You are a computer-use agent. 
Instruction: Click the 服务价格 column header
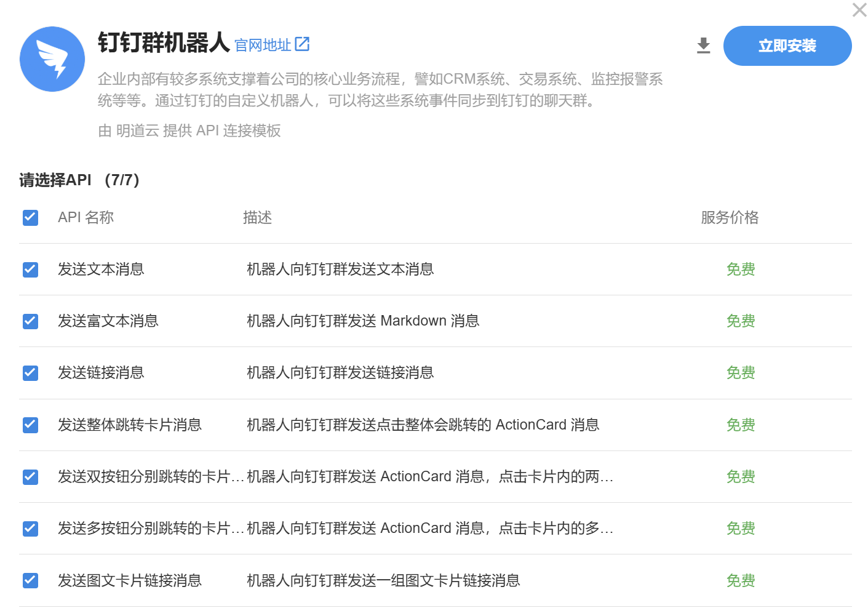click(730, 217)
